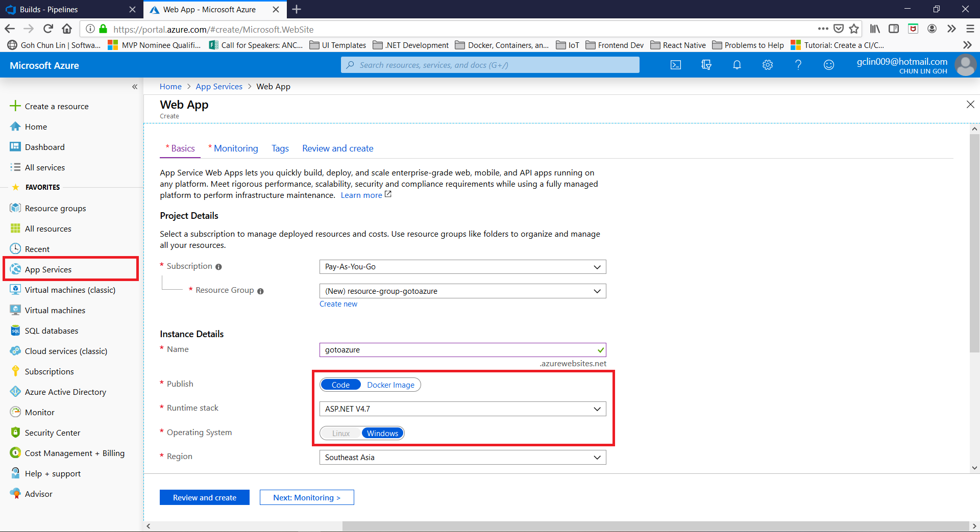Show info tooltip icon next to Resource Group

tap(260, 291)
